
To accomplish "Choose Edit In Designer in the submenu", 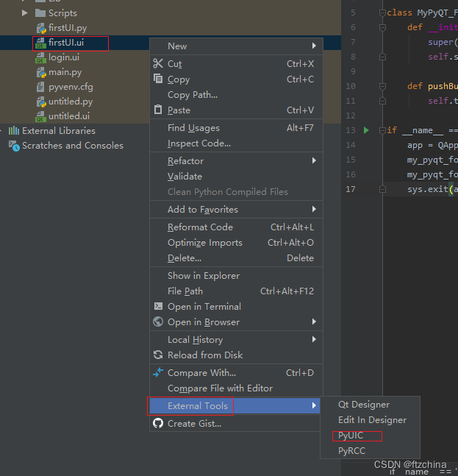I will coord(370,420).
